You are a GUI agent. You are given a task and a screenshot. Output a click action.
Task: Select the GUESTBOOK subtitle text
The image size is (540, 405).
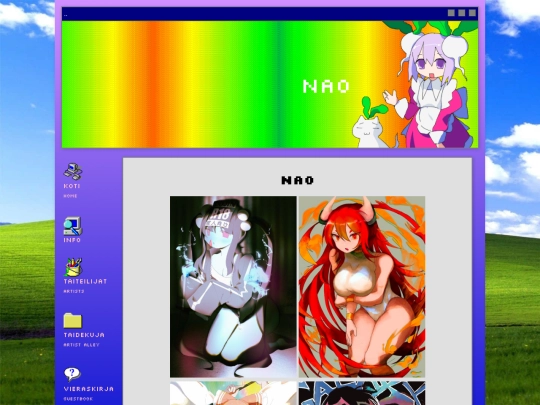point(78,399)
